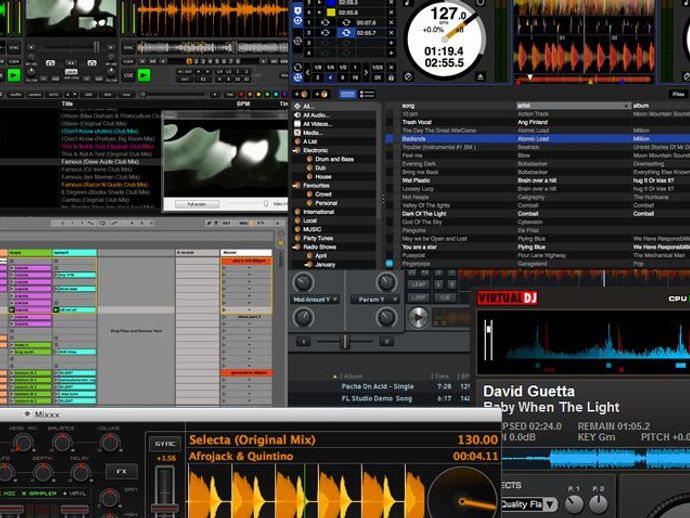The height and width of the screenshot is (518, 690).
Task: Click the VirtualDJ logo
Action: point(507,298)
